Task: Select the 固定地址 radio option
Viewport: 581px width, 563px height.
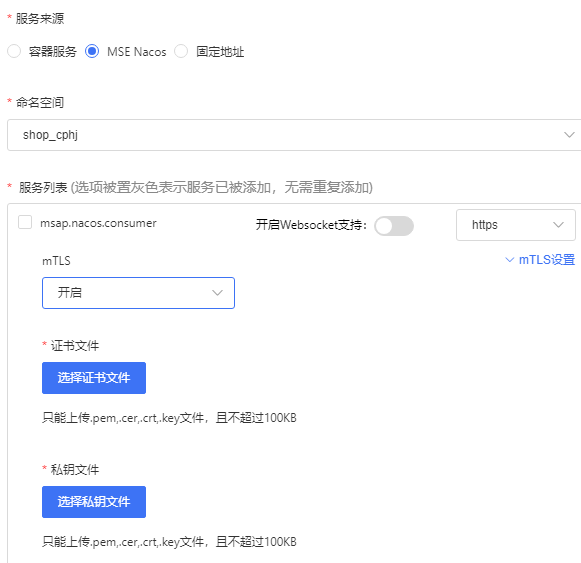Action: pos(181,51)
